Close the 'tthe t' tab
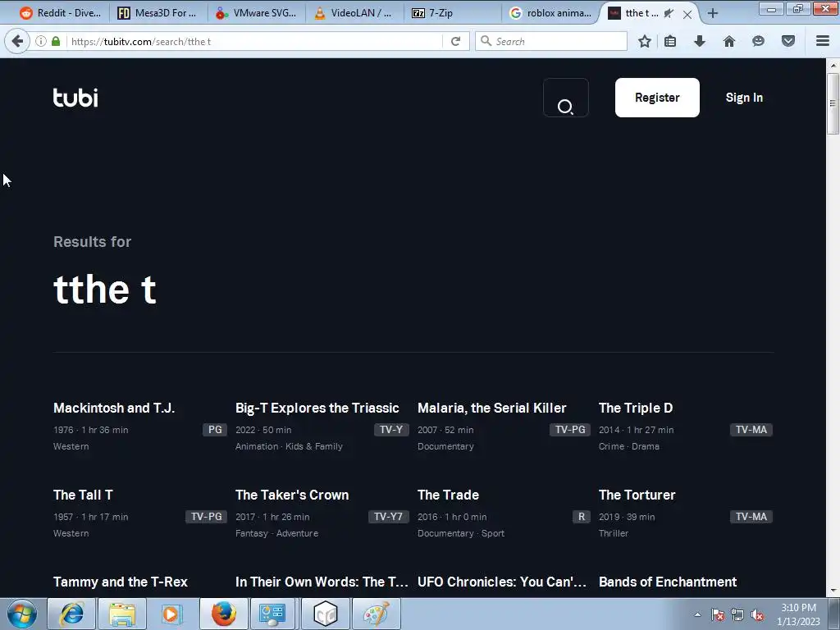The width and height of the screenshot is (840, 630). pyautogui.click(x=687, y=15)
